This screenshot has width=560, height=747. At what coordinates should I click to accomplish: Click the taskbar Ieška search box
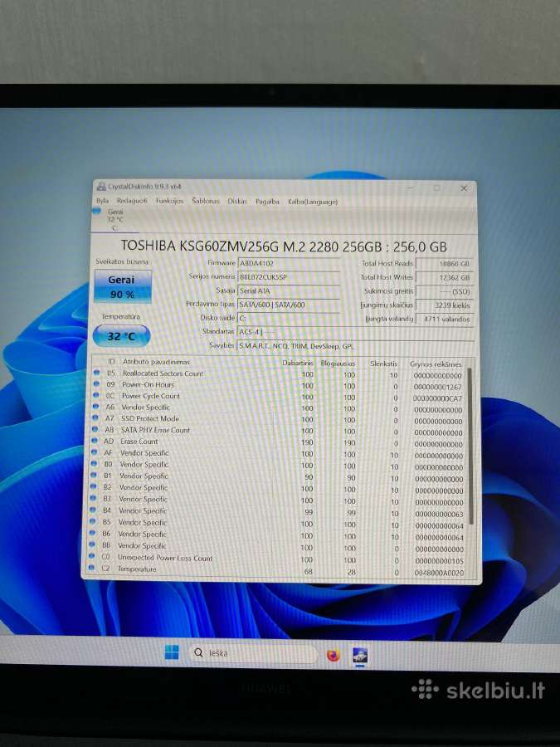pos(253,653)
